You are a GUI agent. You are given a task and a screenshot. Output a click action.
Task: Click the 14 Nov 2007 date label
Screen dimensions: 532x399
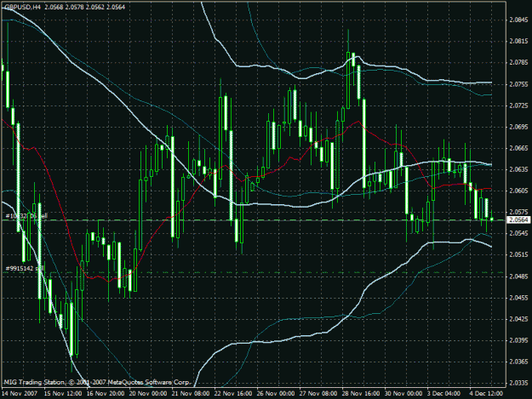(20, 394)
